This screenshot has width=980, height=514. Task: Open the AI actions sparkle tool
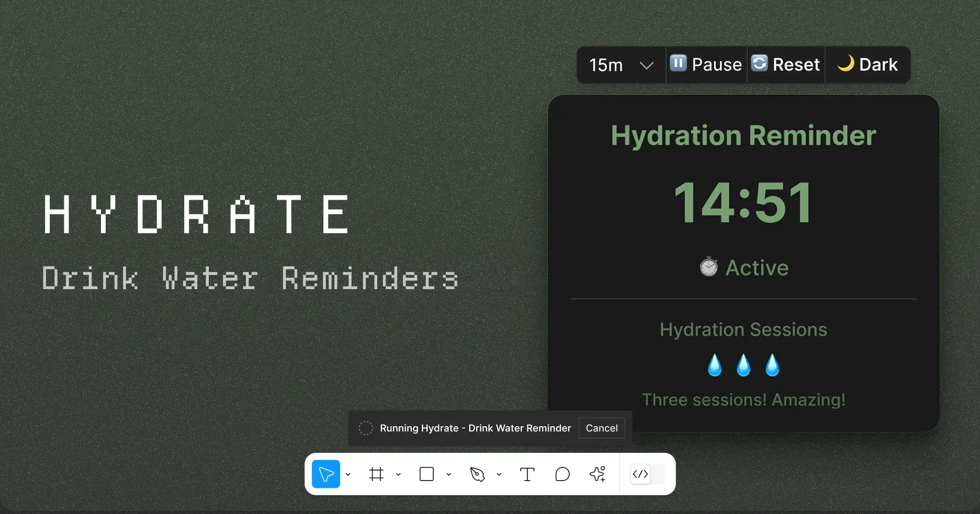coord(597,474)
